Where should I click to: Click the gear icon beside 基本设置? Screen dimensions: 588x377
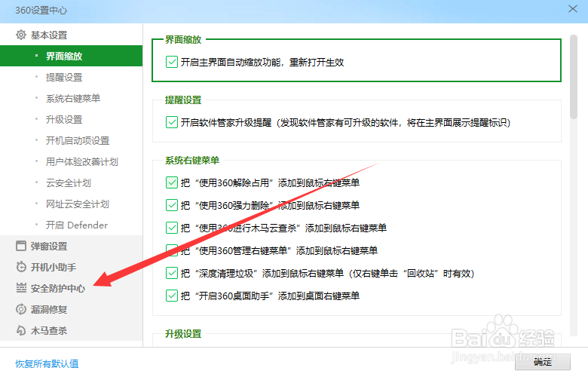[x=21, y=35]
